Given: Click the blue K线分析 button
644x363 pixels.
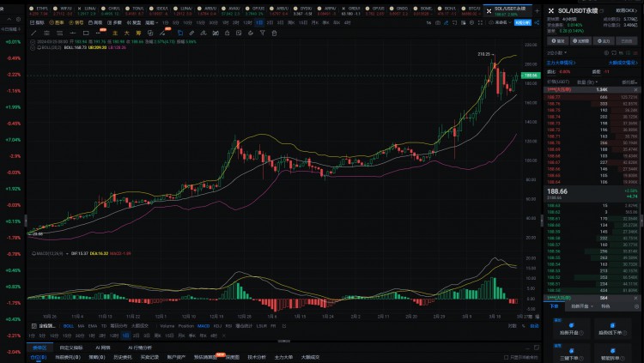Looking at the screenshot, I should 523,22.
